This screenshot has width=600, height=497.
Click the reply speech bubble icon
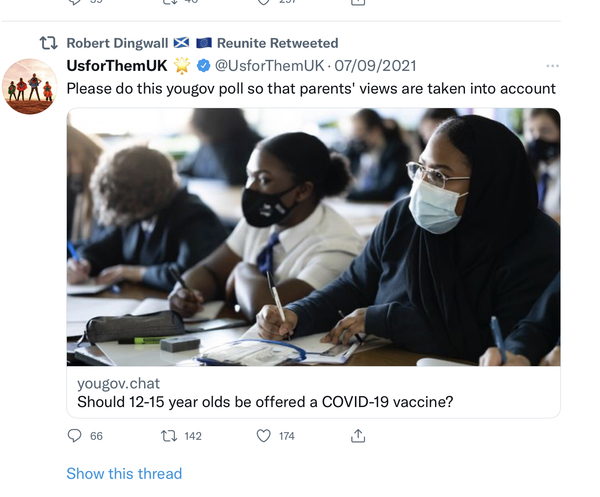pos(75,436)
